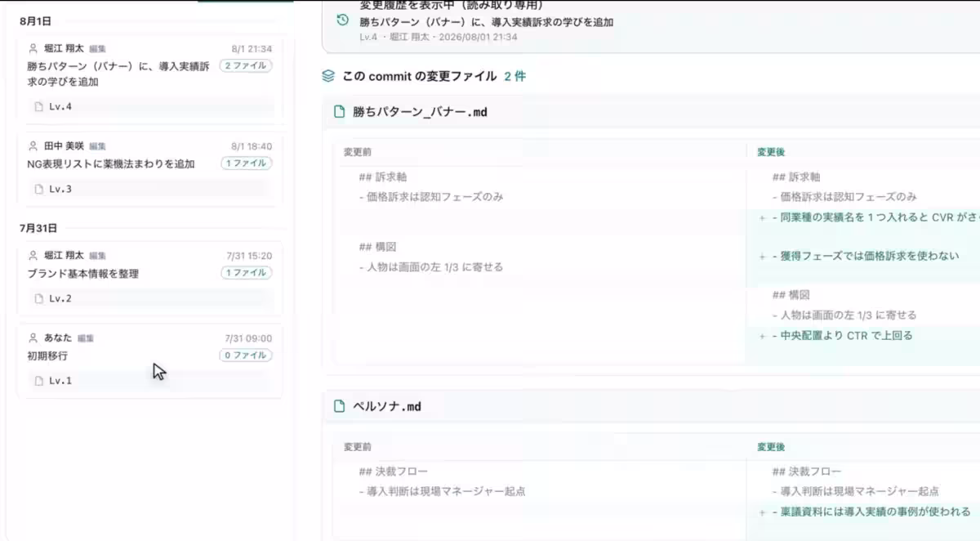This screenshot has width=980, height=541.
Task: Collapse the ペルソナ.md file header
Action: coord(652,406)
